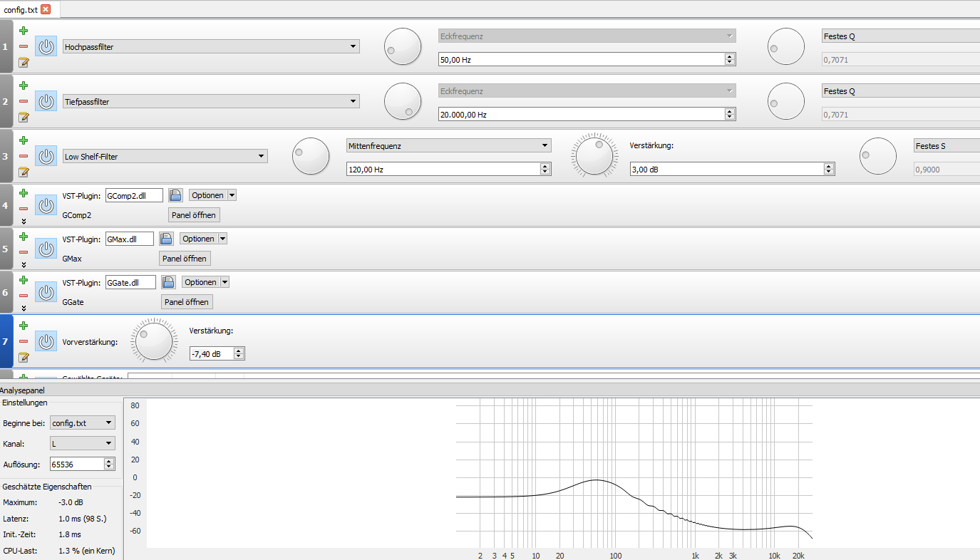This screenshot has height=560, width=980.
Task: Open Optionen dropdown for GComp2 plugin
Action: tap(212, 195)
